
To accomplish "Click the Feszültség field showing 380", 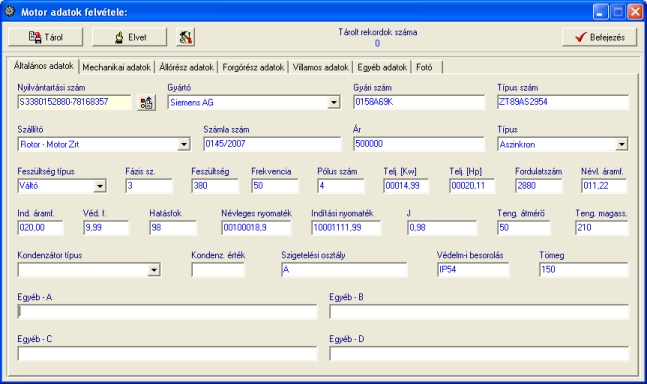I will 215,186.
